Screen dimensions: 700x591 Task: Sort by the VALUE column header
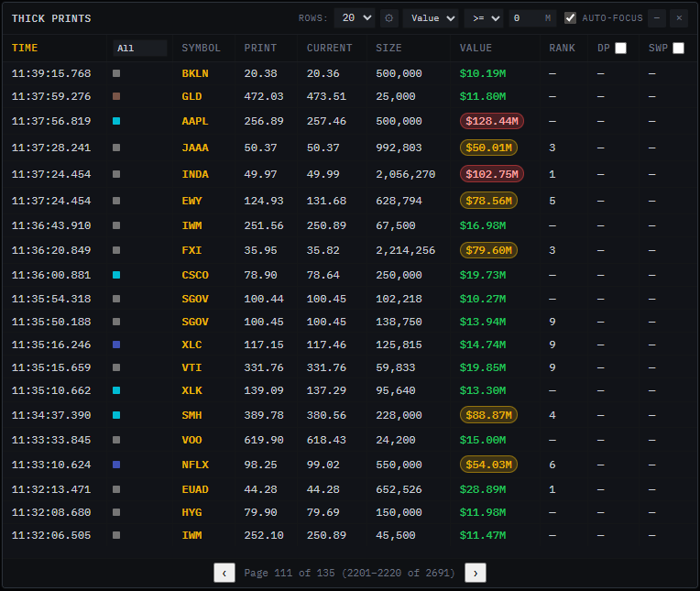(x=476, y=49)
